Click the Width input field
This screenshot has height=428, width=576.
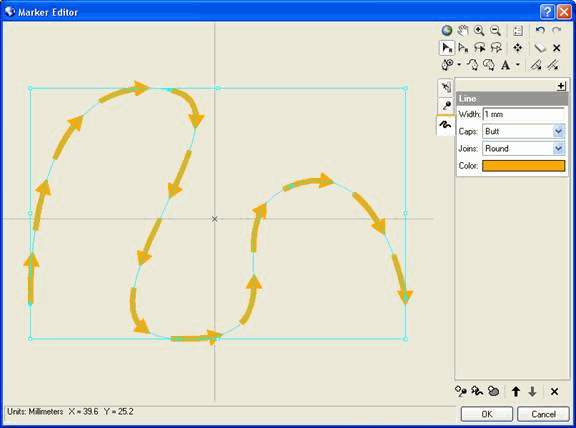pyautogui.click(x=523, y=114)
